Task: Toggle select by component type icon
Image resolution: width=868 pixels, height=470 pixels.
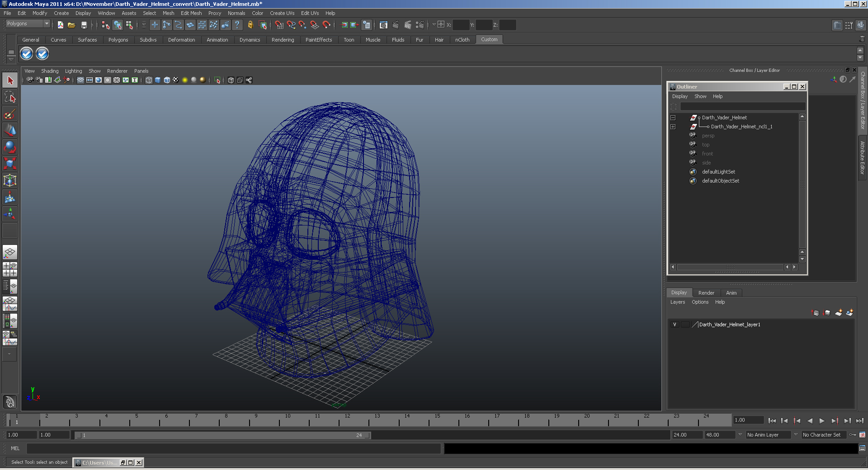Action: [129, 25]
